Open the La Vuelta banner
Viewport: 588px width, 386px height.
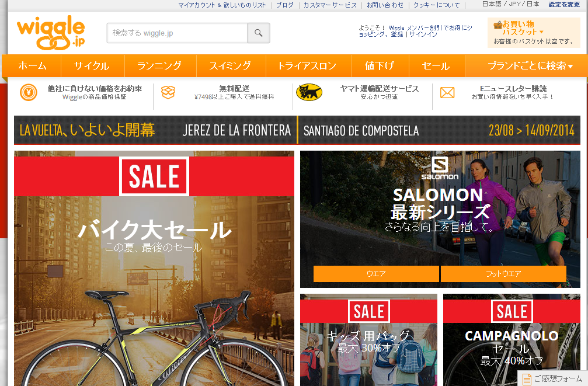297,130
